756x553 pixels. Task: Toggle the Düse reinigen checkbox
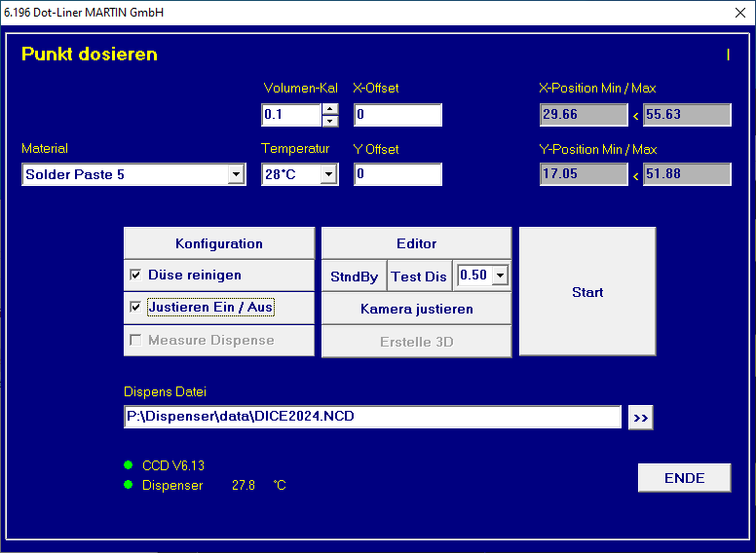pos(136,276)
